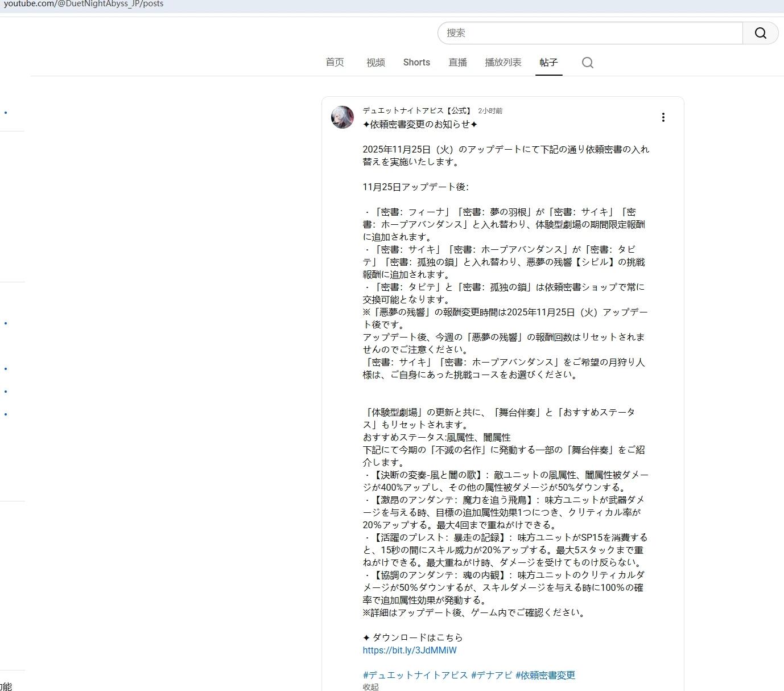Click the デュエットナイトアビス【公式】 channel name
The height and width of the screenshot is (691, 784).
[x=417, y=111]
